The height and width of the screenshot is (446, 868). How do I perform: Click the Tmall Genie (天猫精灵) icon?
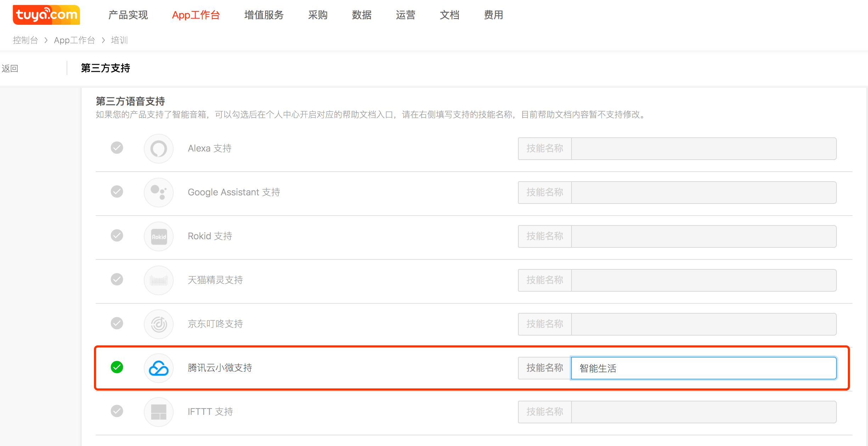tap(159, 280)
